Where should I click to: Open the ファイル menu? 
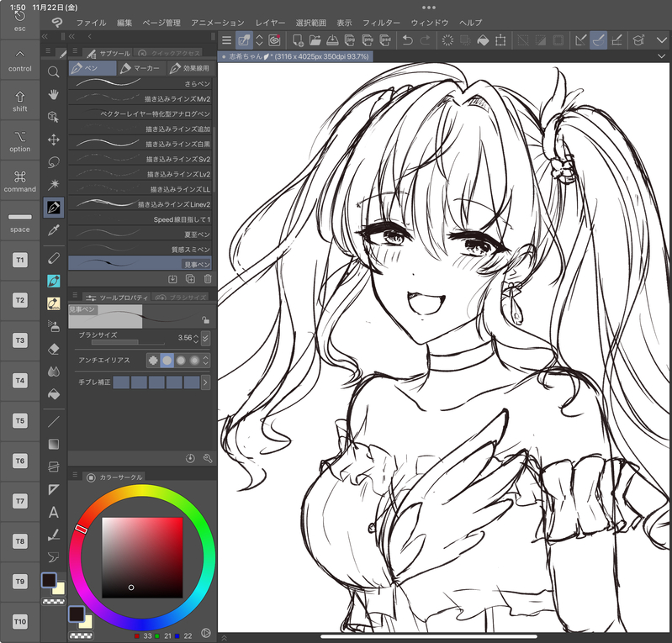(91, 23)
